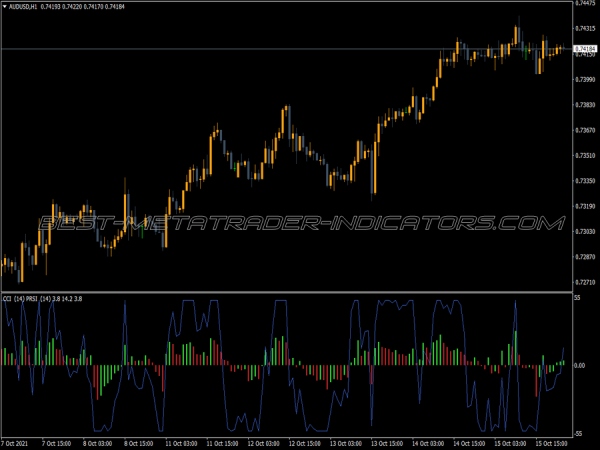This screenshot has width=600, height=450.
Task: Click the 14 Oct 03:00 time label
Action: tap(428, 443)
